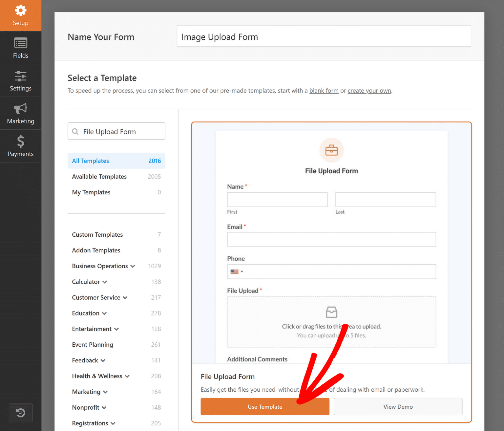Click the Image Upload Form name field
Screen dimensions: 504x431
324,36
